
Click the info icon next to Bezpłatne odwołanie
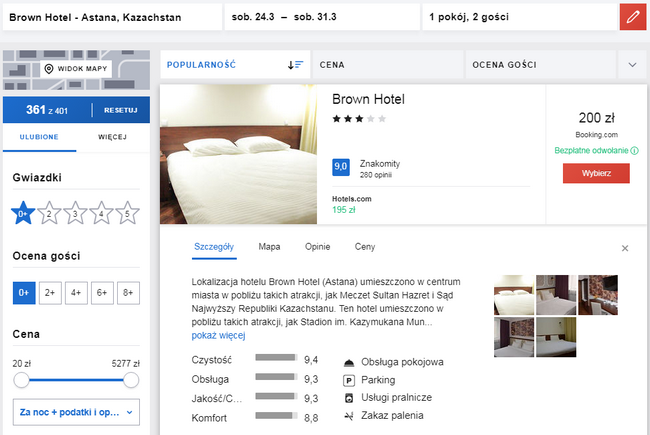pyautogui.click(x=634, y=151)
